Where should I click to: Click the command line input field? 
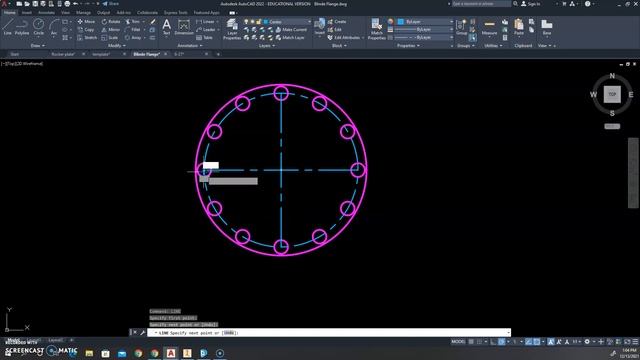coord(329,333)
